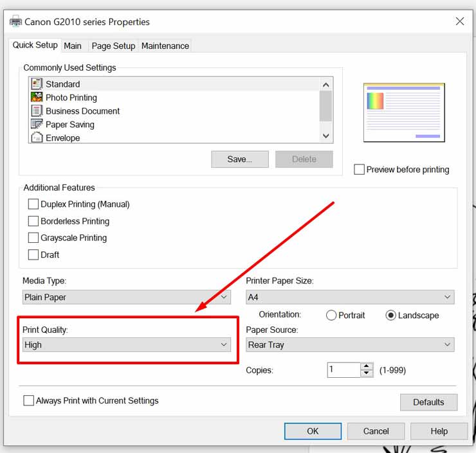Click the settings list scroll up arrow
This screenshot has height=453, width=476.
point(326,85)
